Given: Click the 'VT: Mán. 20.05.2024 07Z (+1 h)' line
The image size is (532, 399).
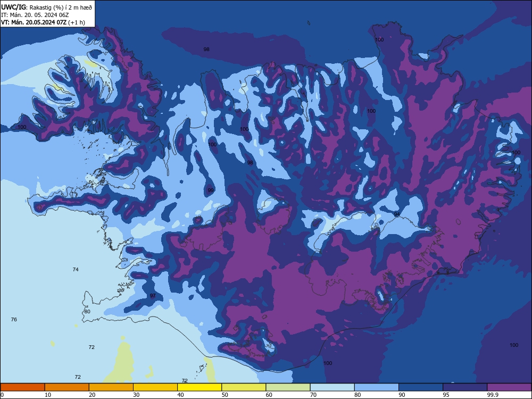Looking at the screenshot, I should point(43,22).
